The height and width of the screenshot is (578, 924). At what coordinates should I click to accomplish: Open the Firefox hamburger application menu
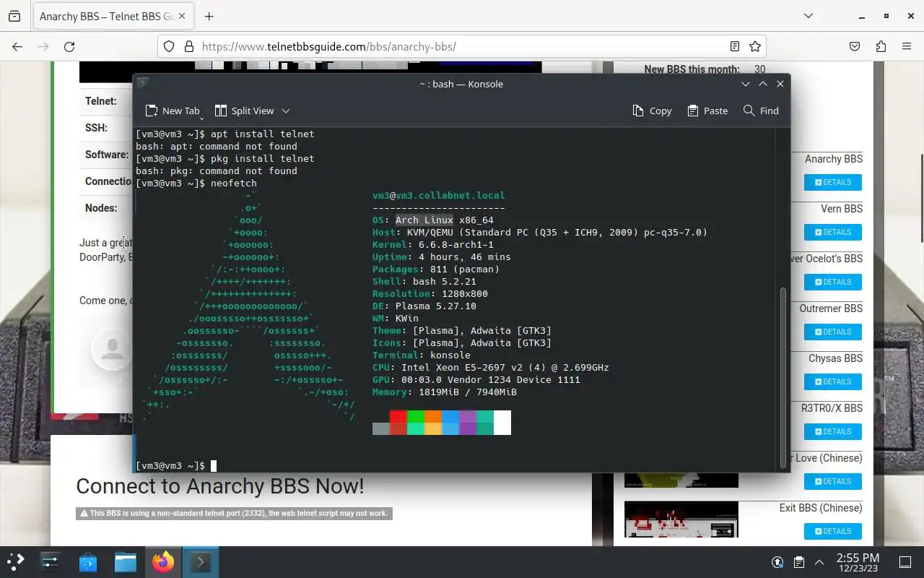[907, 46]
